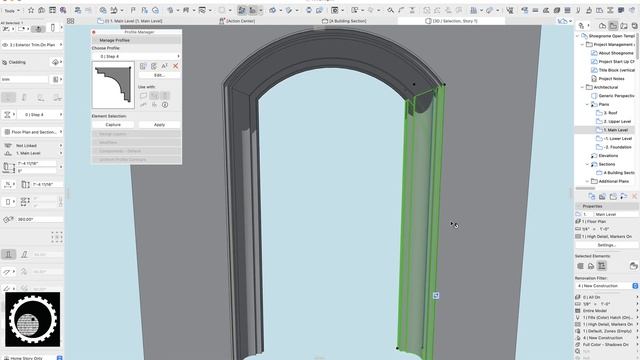
Task: Click the Apply button
Action: pyautogui.click(x=159, y=124)
